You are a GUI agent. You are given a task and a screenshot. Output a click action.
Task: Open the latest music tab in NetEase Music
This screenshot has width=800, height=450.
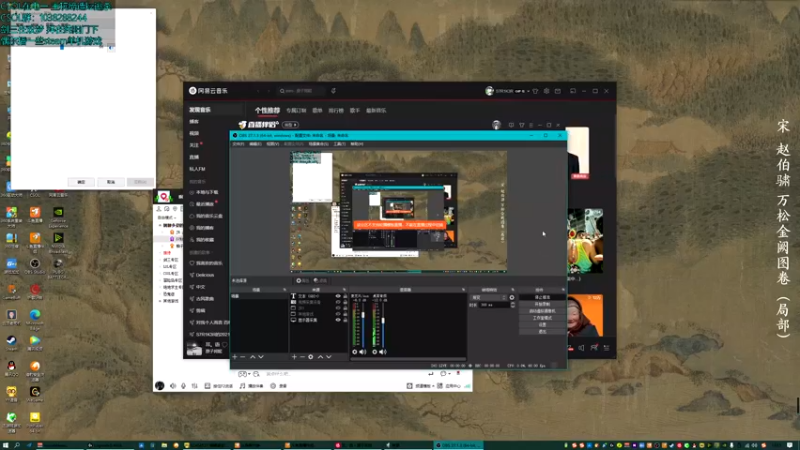(x=376, y=110)
